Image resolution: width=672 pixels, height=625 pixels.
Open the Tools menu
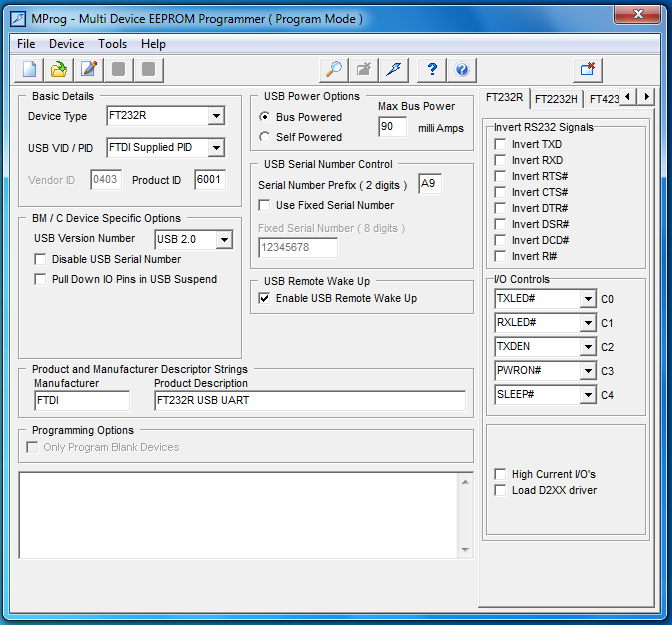[x=112, y=44]
